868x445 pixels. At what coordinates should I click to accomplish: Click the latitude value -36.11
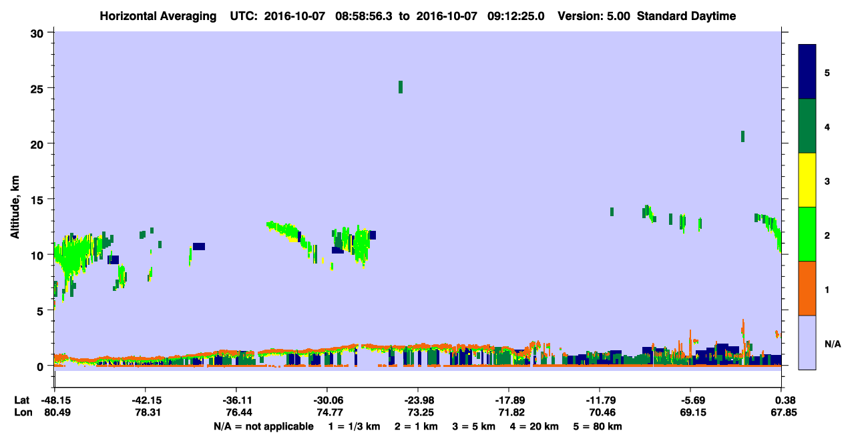tap(236, 400)
